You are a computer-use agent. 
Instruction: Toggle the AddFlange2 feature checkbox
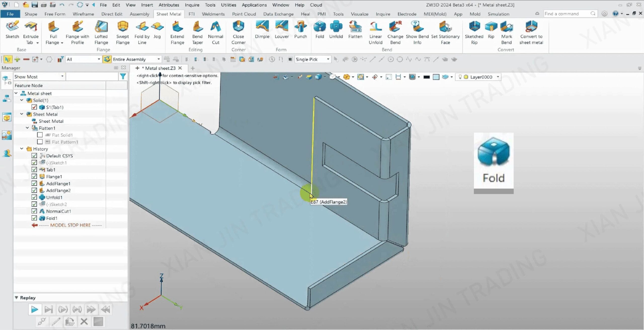(x=34, y=190)
